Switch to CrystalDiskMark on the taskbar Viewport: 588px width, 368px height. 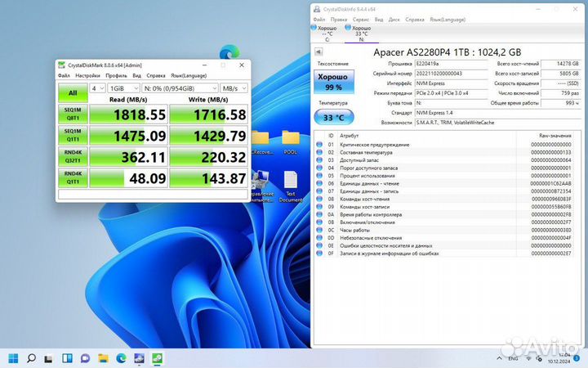pos(157,358)
